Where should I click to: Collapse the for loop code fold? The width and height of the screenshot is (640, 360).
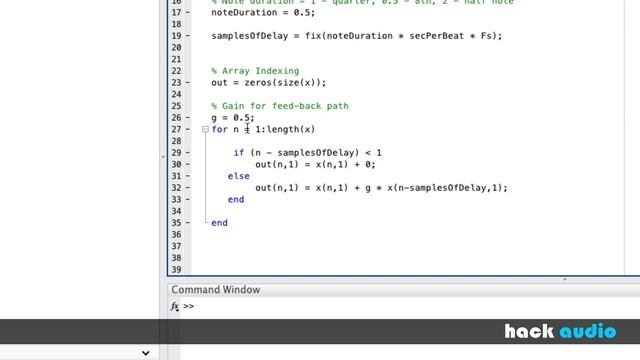tap(205, 129)
